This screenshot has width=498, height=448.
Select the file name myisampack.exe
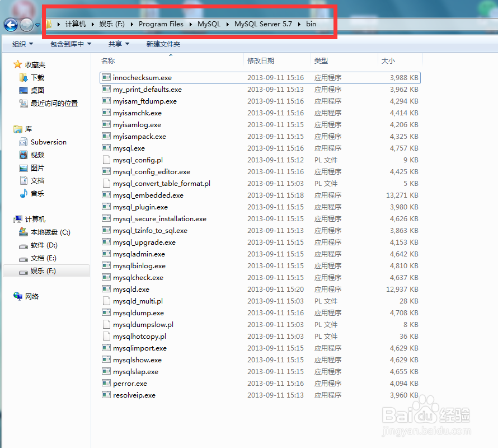point(139,137)
